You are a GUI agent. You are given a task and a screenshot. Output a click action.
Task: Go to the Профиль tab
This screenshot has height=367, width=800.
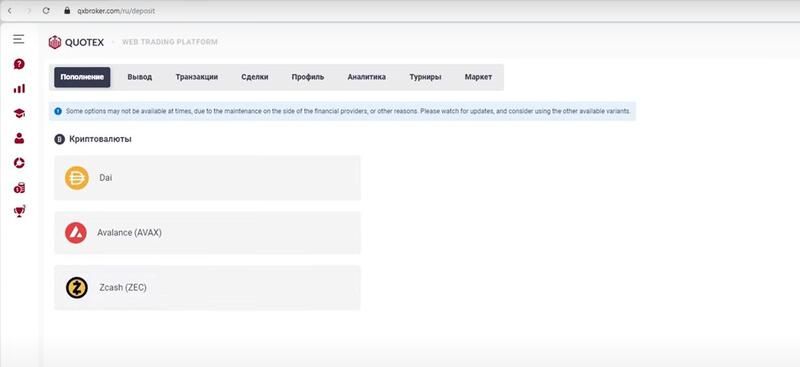click(x=308, y=77)
